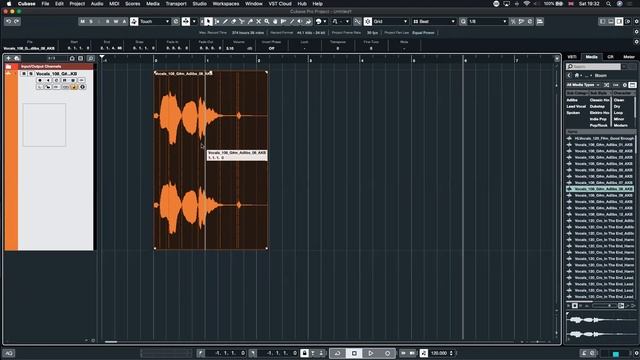Solo the Vocals_106 track
The width and height of the screenshot is (640, 360).
tap(31, 73)
